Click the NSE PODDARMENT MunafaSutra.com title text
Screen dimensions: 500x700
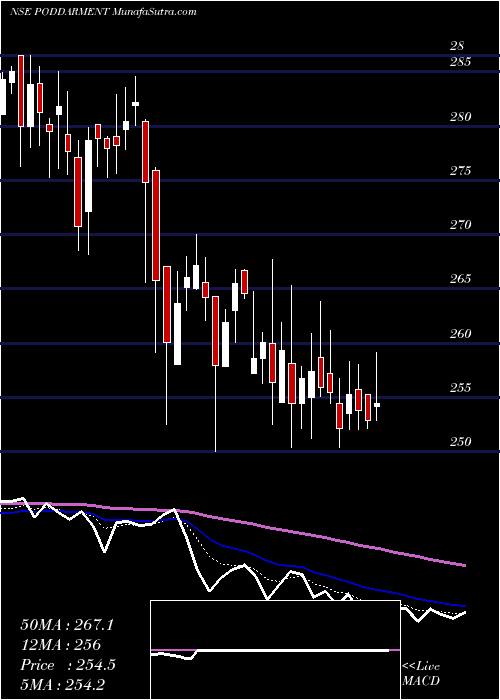click(x=103, y=12)
